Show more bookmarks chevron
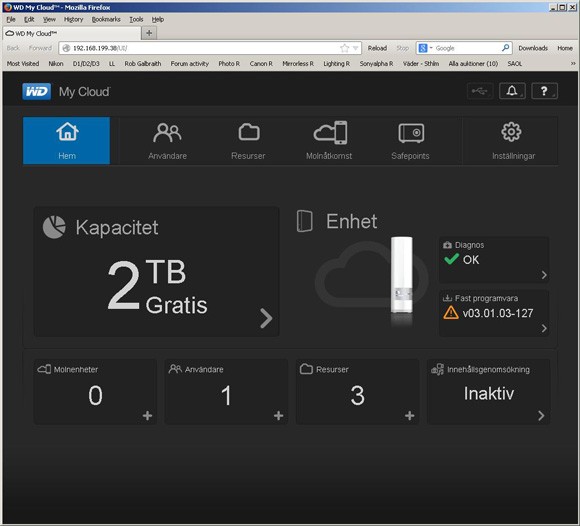This screenshot has width=580, height=526. [573, 64]
